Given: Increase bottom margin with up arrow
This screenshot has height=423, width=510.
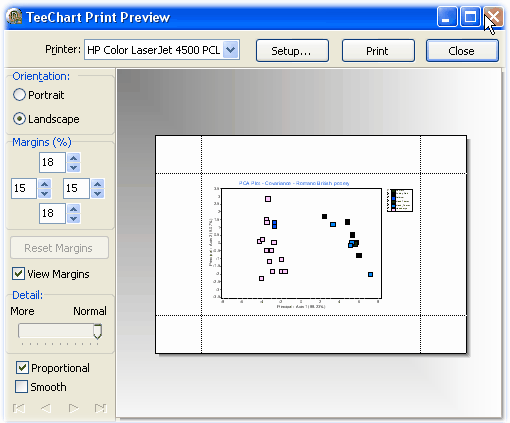Looking at the screenshot, I should pyautogui.click(x=74, y=209).
